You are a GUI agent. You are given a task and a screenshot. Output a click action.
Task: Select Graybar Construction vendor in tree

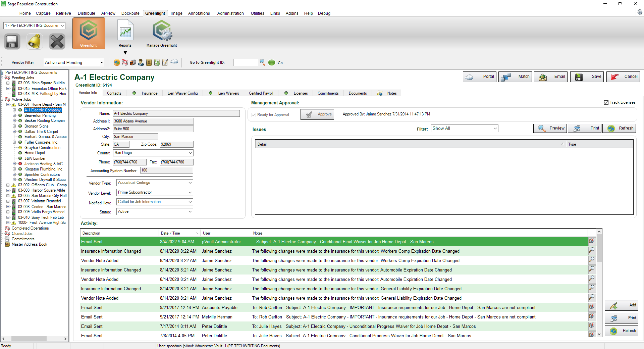42,148
